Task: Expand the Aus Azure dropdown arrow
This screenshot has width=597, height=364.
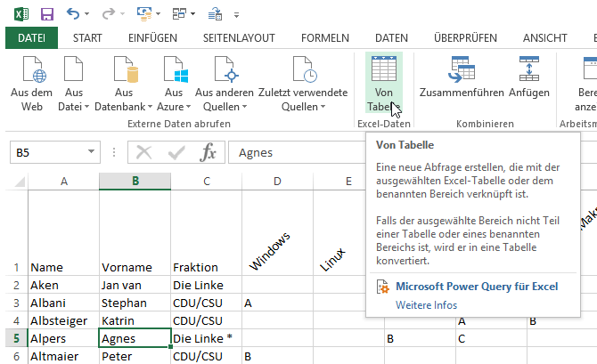Action: (188, 107)
